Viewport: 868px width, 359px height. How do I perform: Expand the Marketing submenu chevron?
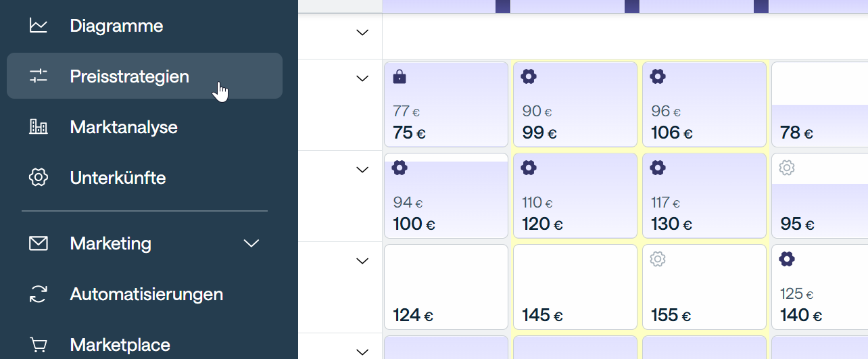coord(251,243)
